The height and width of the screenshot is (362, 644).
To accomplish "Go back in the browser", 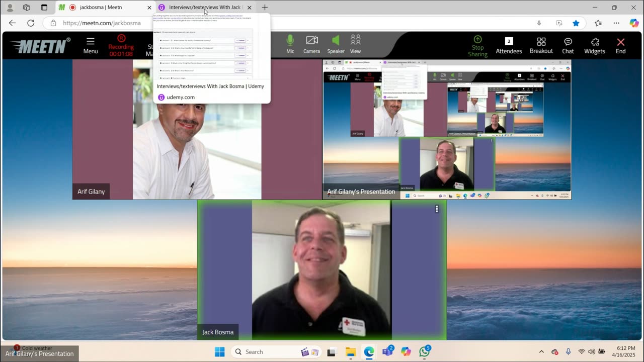I will [13, 23].
